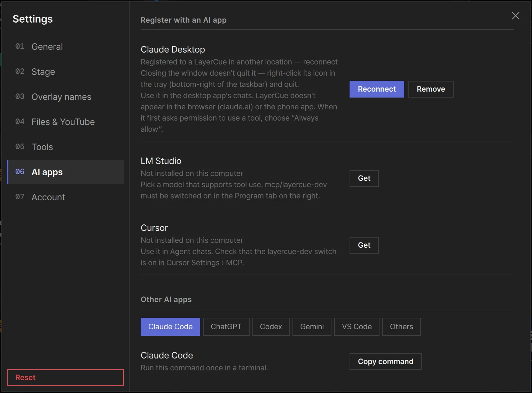This screenshot has width=532, height=393.
Task: Switch to the ChatGPT tab
Action: pyautogui.click(x=226, y=327)
